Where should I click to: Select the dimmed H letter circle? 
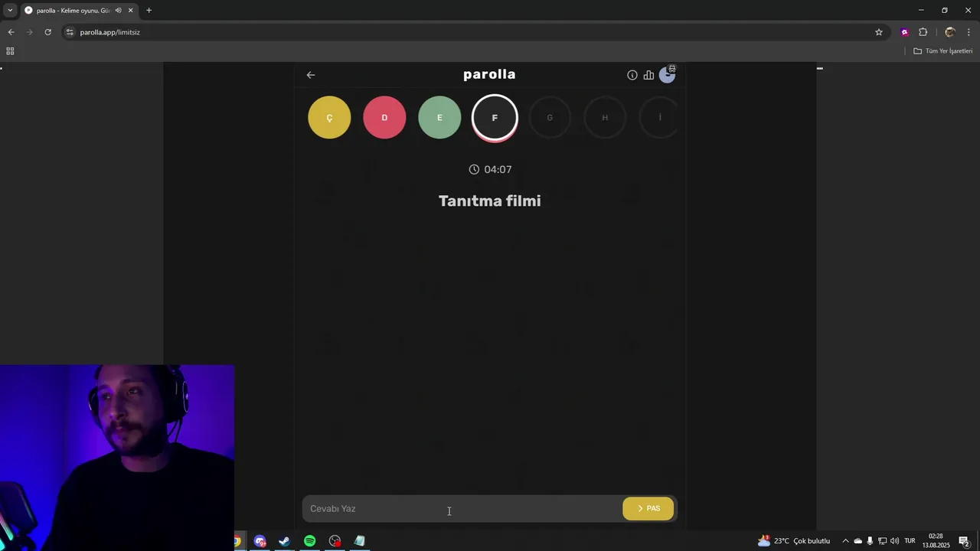coord(605,118)
